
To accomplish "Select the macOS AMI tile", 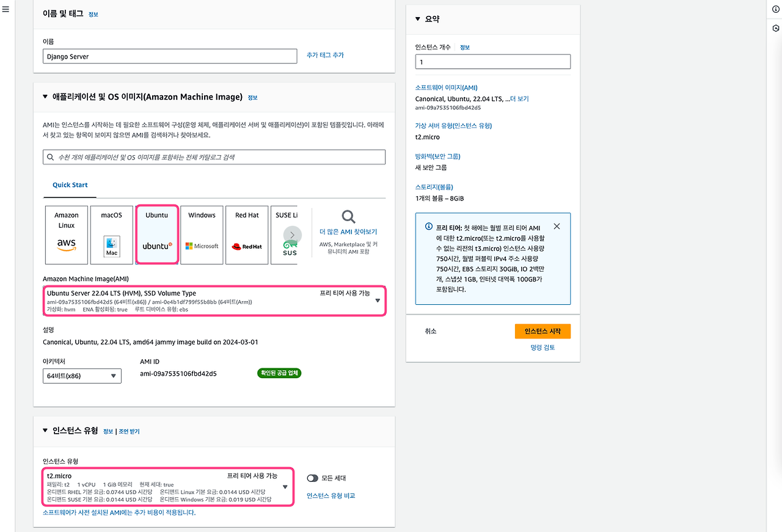I will [112, 235].
